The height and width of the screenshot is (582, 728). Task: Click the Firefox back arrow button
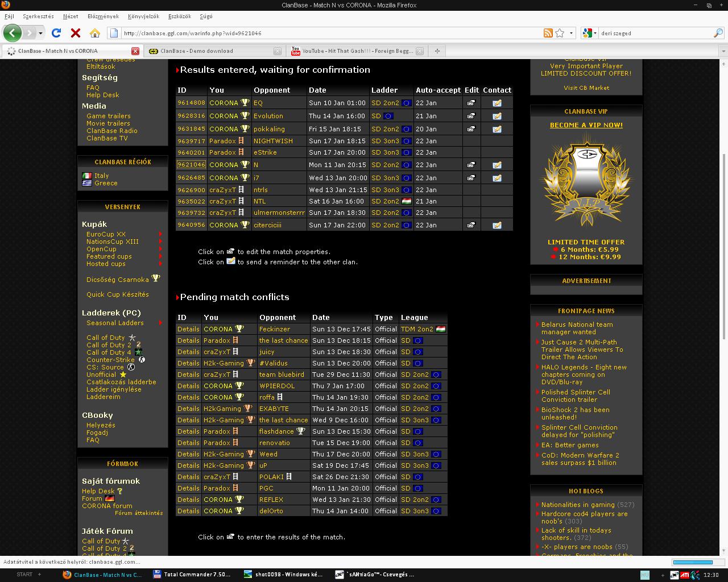[x=13, y=33]
